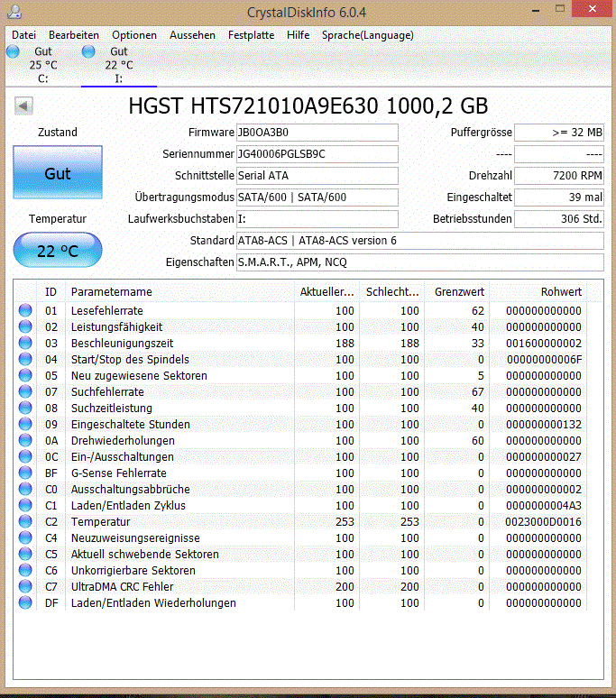
Task: Click the Eingeschaltet value 39 mal
Action: coord(559,197)
